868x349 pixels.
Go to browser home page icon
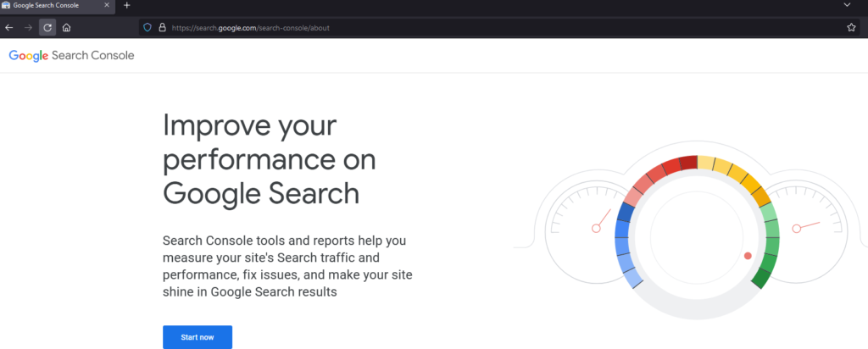pyautogui.click(x=66, y=27)
